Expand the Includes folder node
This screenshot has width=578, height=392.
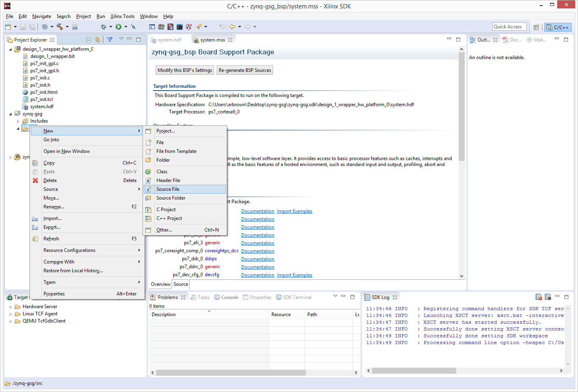coord(18,121)
